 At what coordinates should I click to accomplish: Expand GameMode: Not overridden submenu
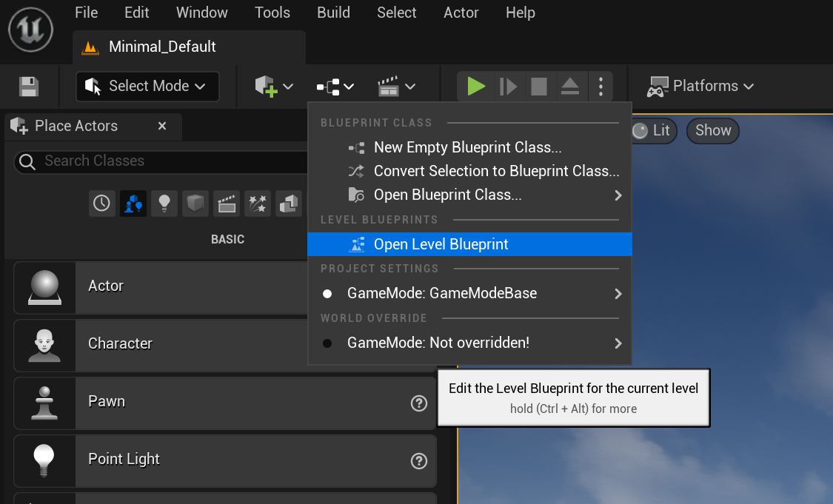469,343
